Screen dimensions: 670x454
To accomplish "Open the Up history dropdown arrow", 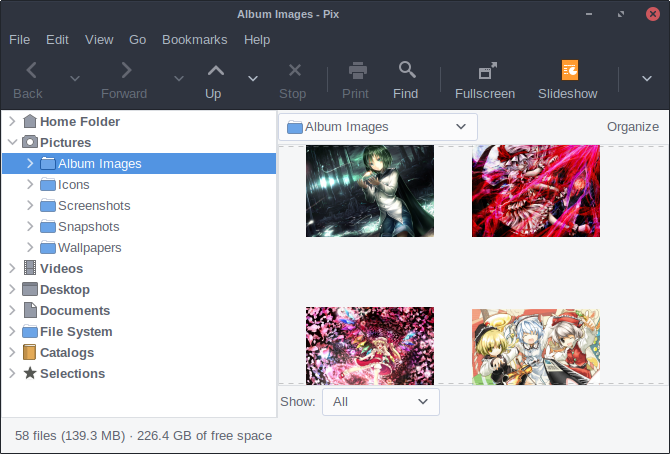I will tap(253, 78).
